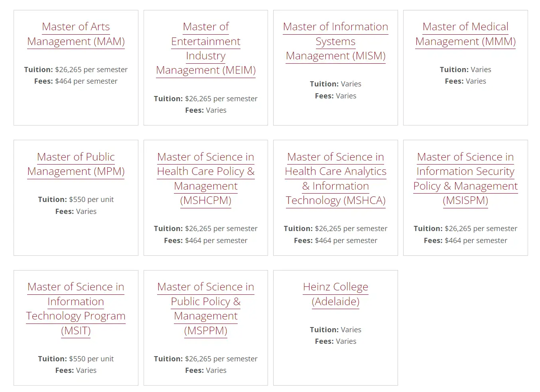Open the MSHCPM Health Care Policy link
Image resolution: width=540 pixels, height=392 pixels.
tap(206, 178)
